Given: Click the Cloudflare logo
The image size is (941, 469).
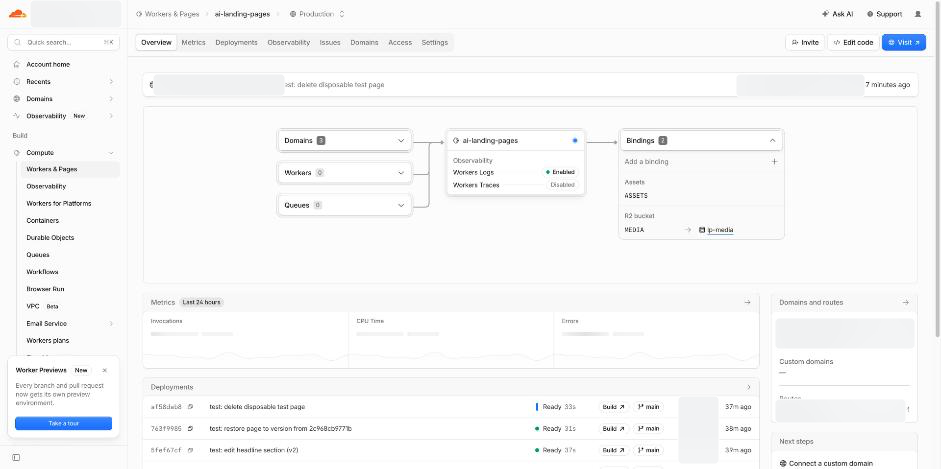Looking at the screenshot, I should [x=17, y=13].
